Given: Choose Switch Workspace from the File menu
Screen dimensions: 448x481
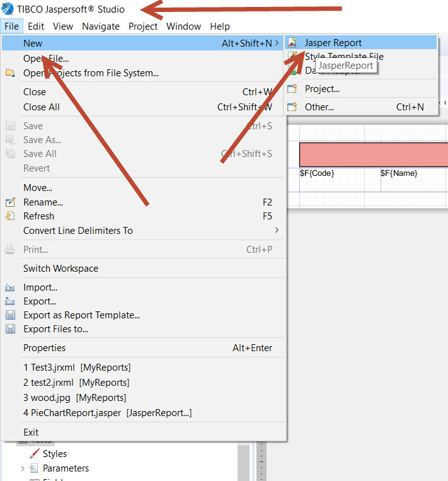Looking at the screenshot, I should pyautogui.click(x=60, y=269).
